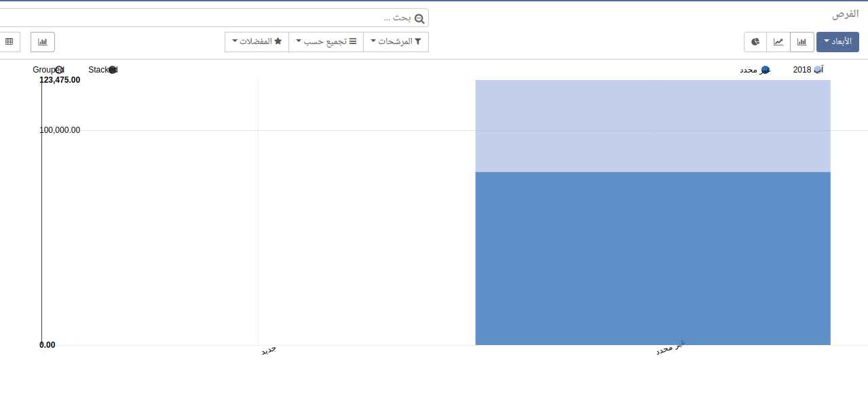Open the المفضلات favorites menu
868x404 pixels.
(257, 42)
